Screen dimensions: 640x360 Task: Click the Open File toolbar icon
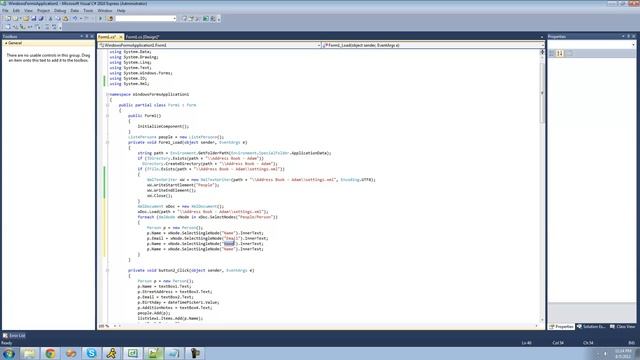26,18
